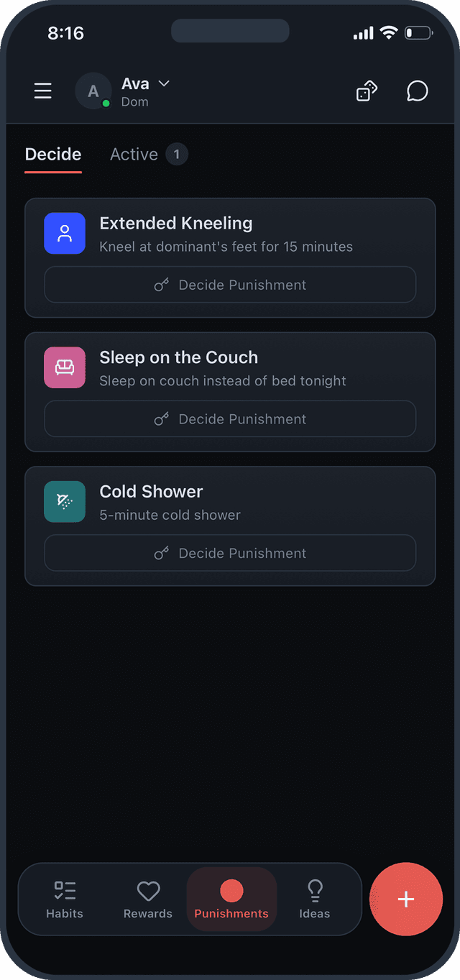Select the Decide tab
The image size is (460, 980).
pos(52,154)
